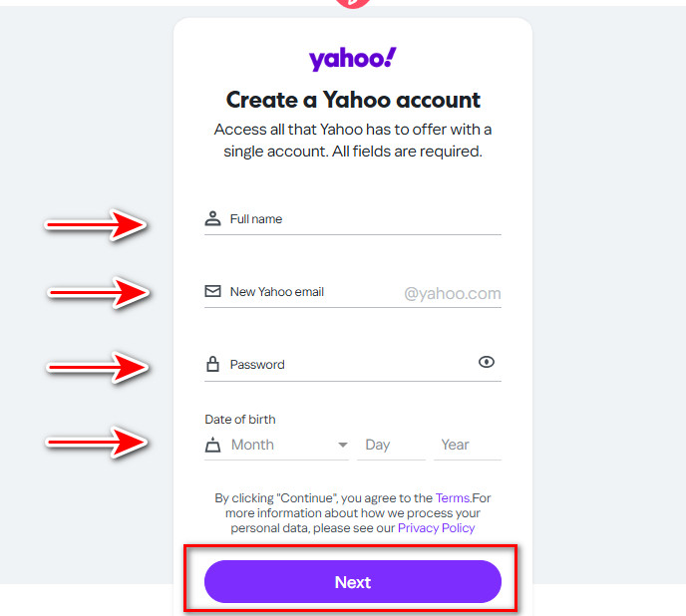The image size is (686, 616).
Task: Click the birthday cake icon
Action: [212, 446]
